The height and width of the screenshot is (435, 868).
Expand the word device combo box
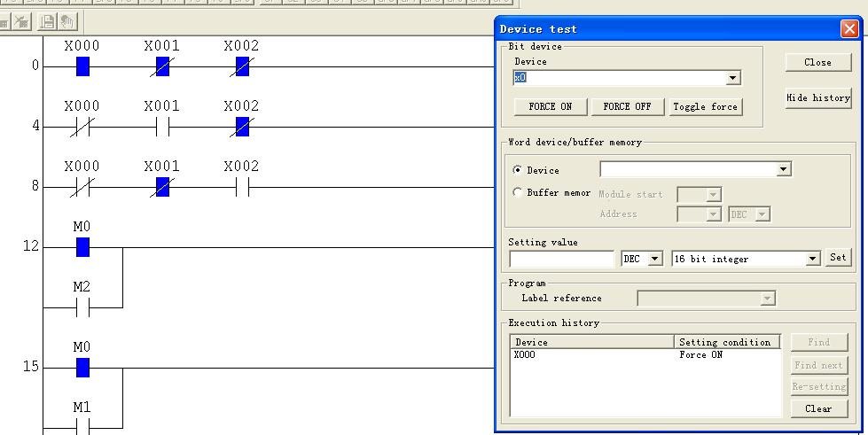click(x=783, y=169)
